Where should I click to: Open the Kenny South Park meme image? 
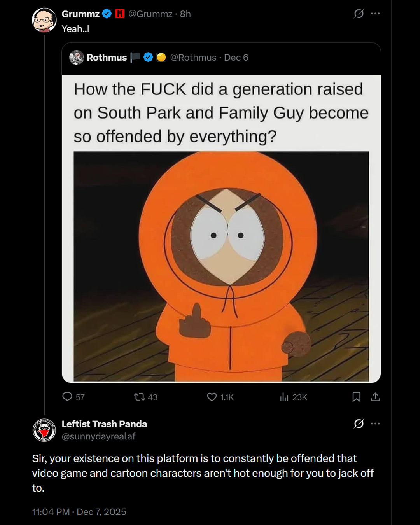[x=221, y=266]
